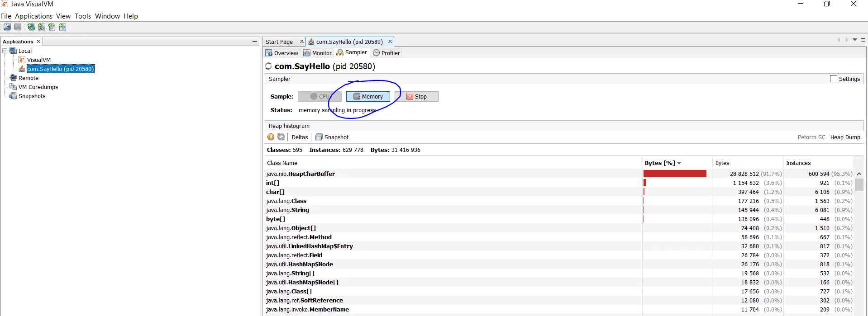Select the Snapshots tree node

[32, 96]
